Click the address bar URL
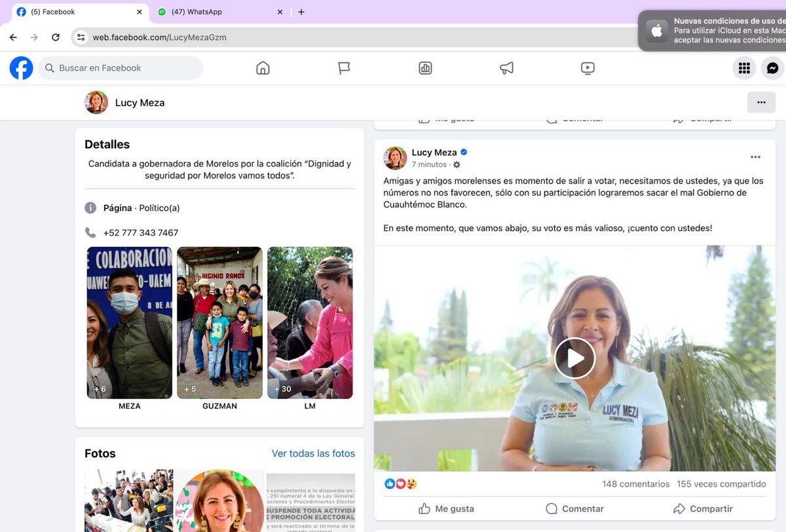The width and height of the screenshot is (786, 532). tap(159, 37)
